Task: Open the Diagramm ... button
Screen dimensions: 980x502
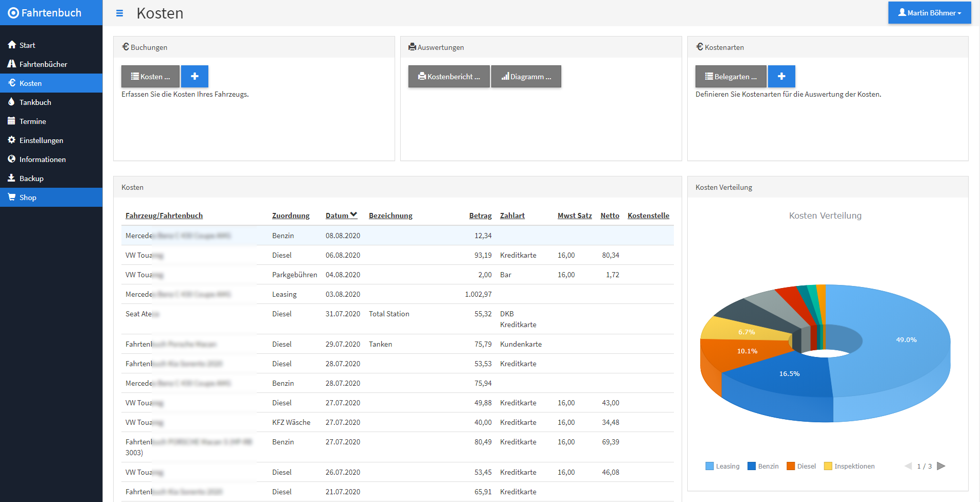Action: [526, 77]
